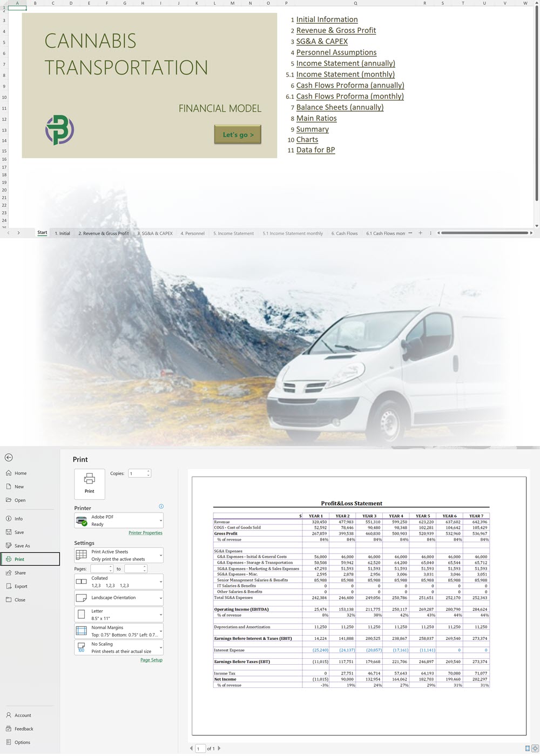Screen dimensions: 540x756
Task: Follow Cash Flows Proforma (annually) link
Action: 350,85
